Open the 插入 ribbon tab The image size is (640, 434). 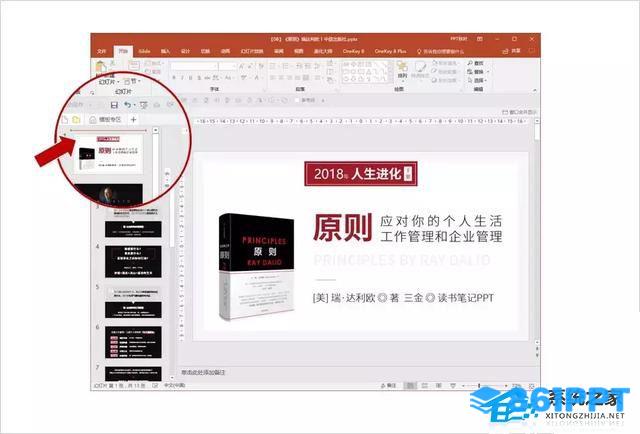(x=165, y=51)
